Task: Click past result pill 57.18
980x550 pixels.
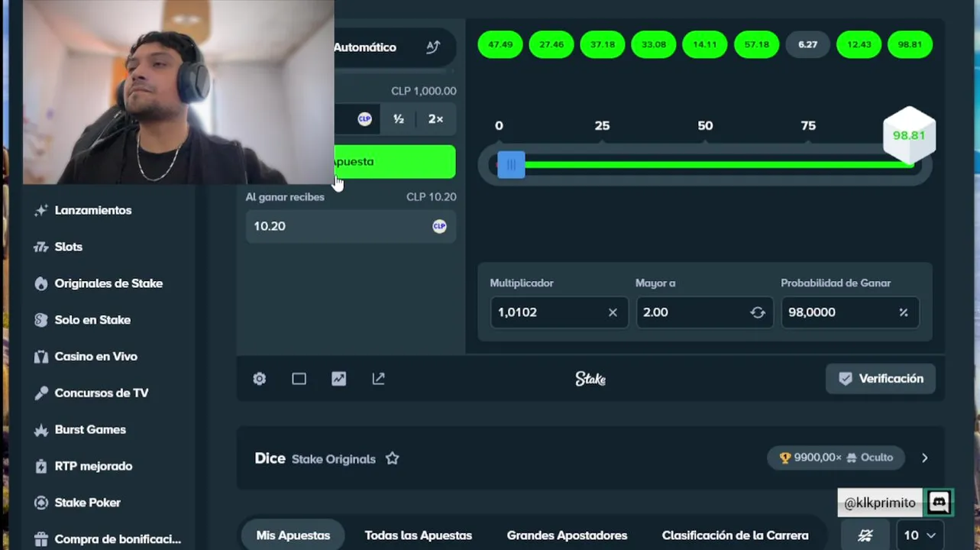Action: [x=756, y=44]
